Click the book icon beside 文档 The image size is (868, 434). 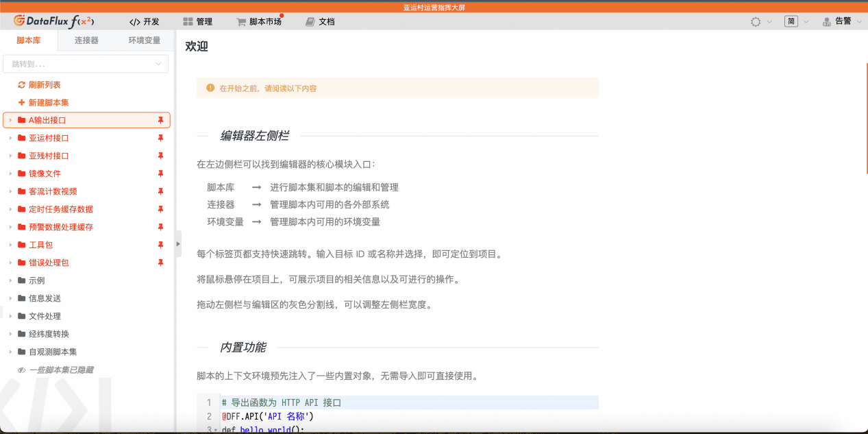click(310, 22)
